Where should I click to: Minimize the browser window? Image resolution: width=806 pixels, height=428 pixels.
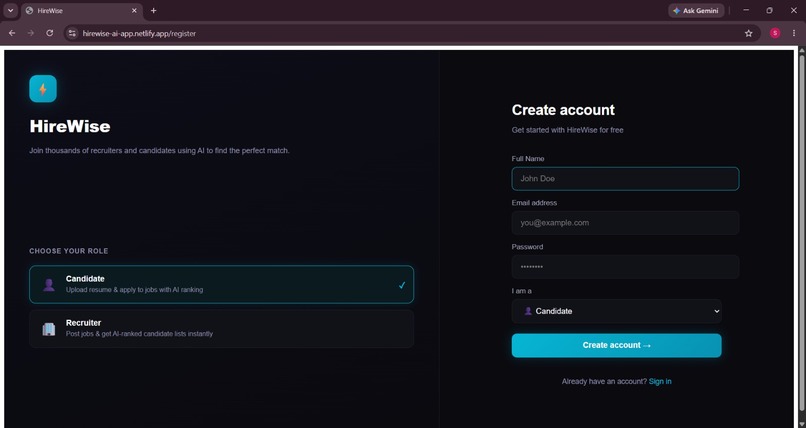point(746,10)
